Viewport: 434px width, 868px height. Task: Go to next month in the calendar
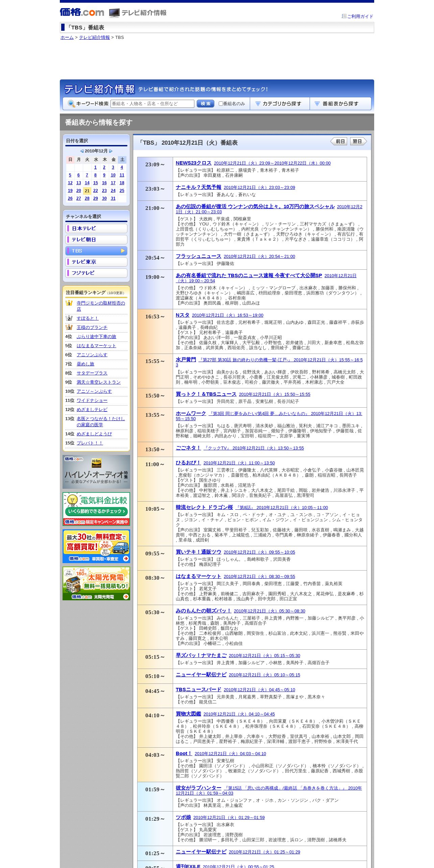(111, 151)
